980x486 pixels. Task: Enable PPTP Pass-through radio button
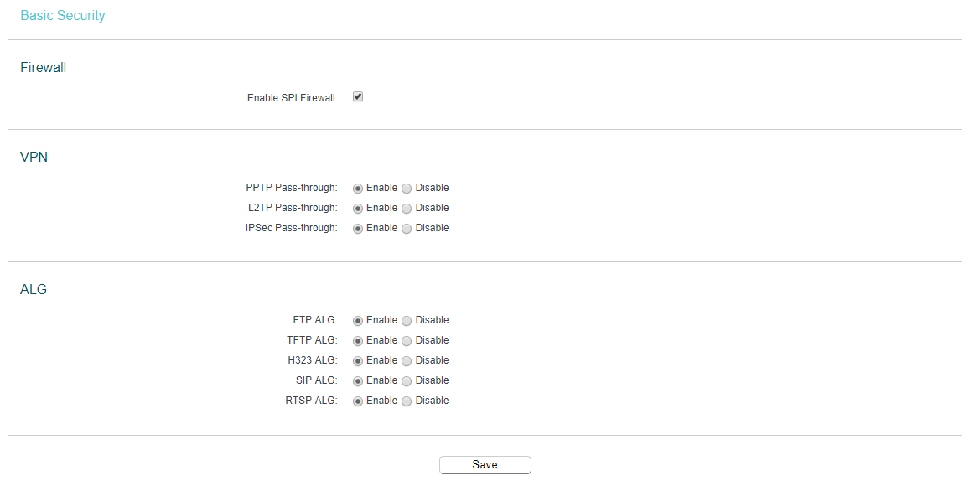(358, 188)
